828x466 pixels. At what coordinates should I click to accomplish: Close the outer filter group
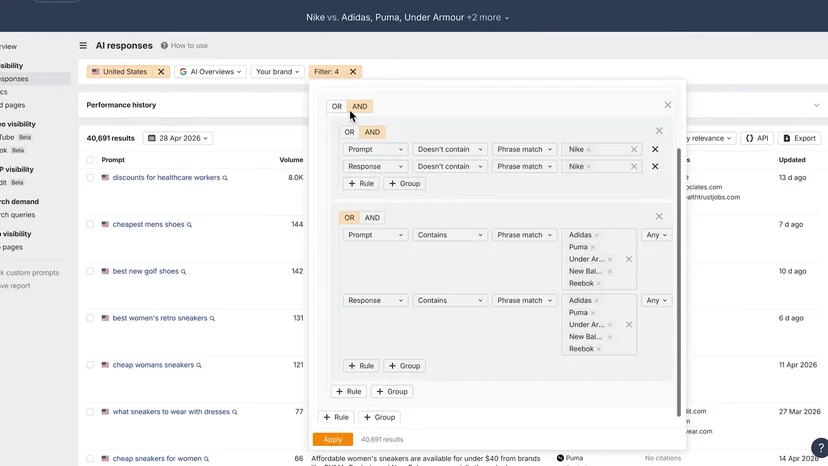tap(667, 105)
